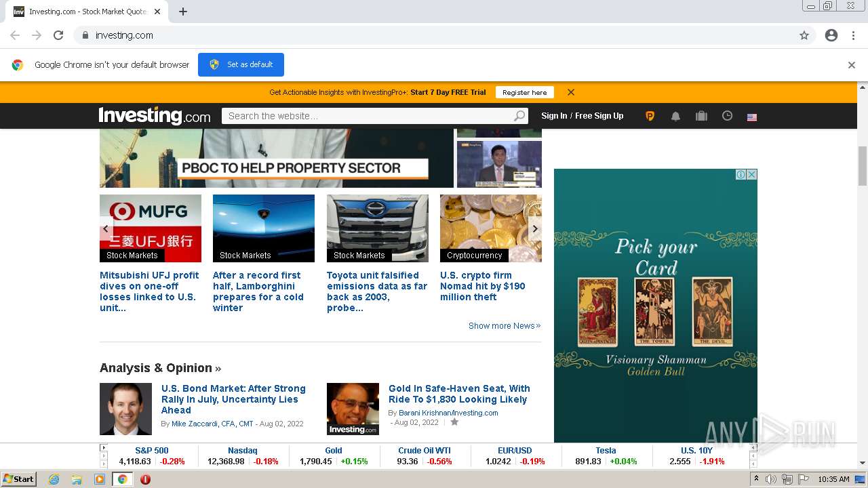Open the ad info icon
Screen dimensions: 868x488
click(x=741, y=174)
